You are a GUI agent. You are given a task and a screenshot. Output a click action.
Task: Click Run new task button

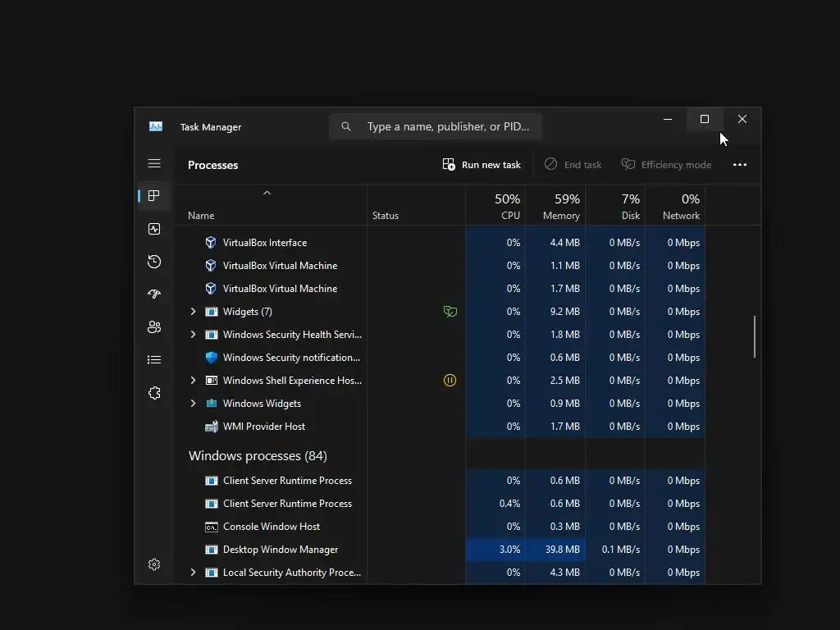click(482, 164)
